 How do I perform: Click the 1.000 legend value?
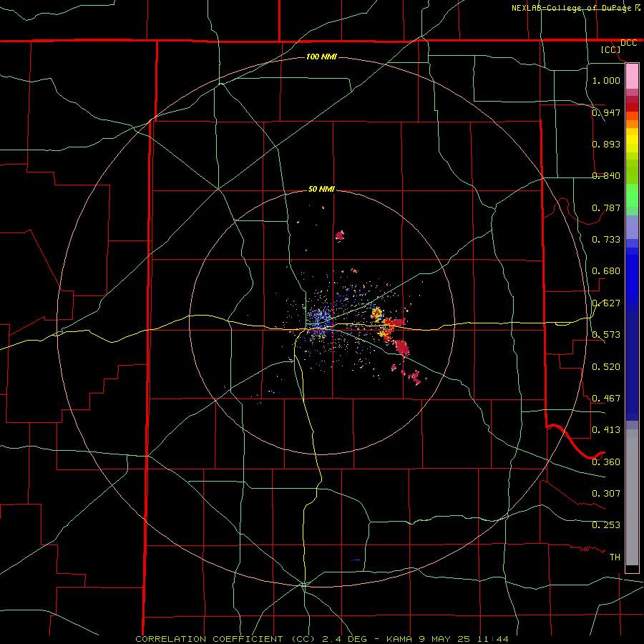[606, 80]
